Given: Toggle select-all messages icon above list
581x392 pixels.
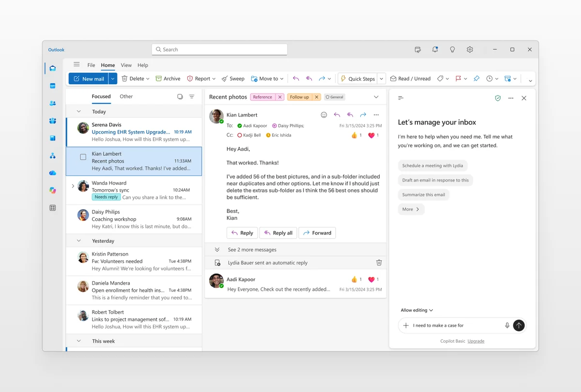Looking at the screenshot, I should 180,96.
